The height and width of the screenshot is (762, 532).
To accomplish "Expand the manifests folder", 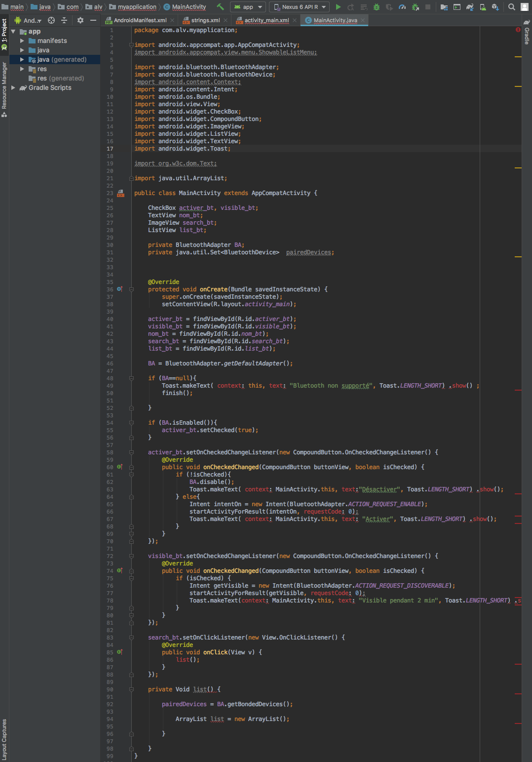I will (21, 40).
